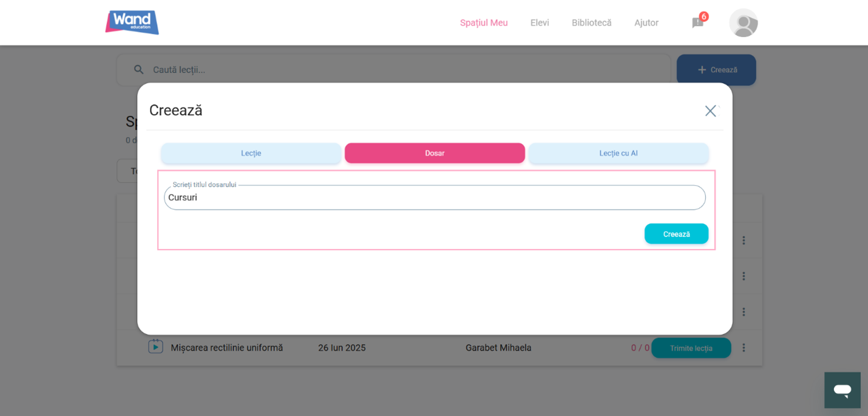
Task: Click the Wand education logo
Action: 132,22
